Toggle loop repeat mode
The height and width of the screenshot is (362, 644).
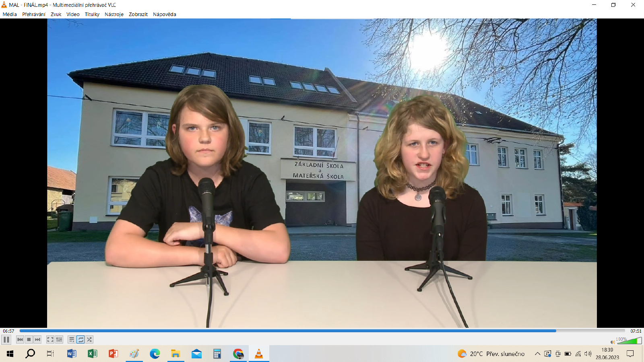tap(80, 339)
